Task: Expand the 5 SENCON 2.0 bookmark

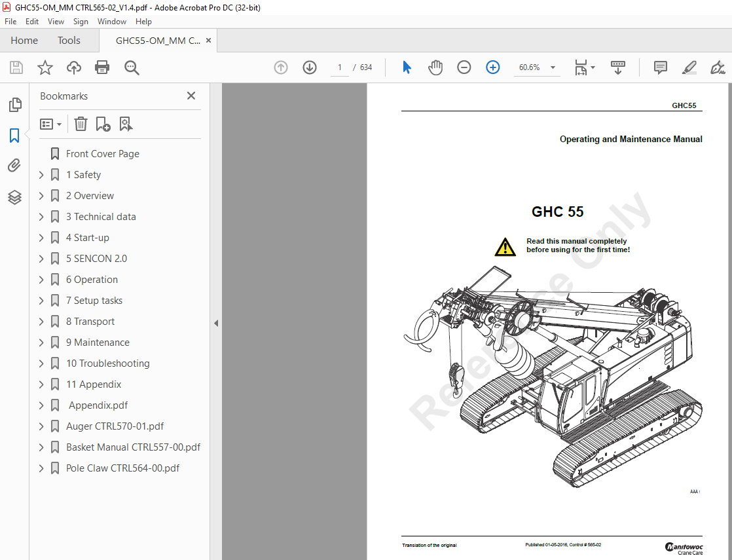Action: pyautogui.click(x=41, y=259)
